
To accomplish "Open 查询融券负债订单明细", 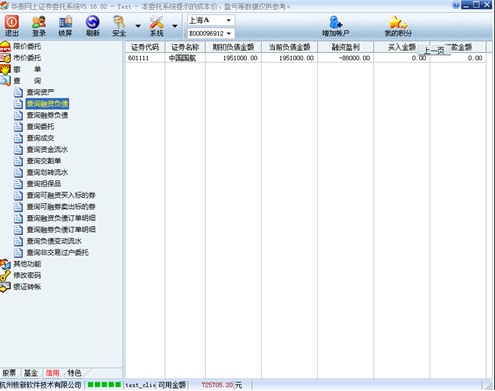I will click(x=61, y=230).
